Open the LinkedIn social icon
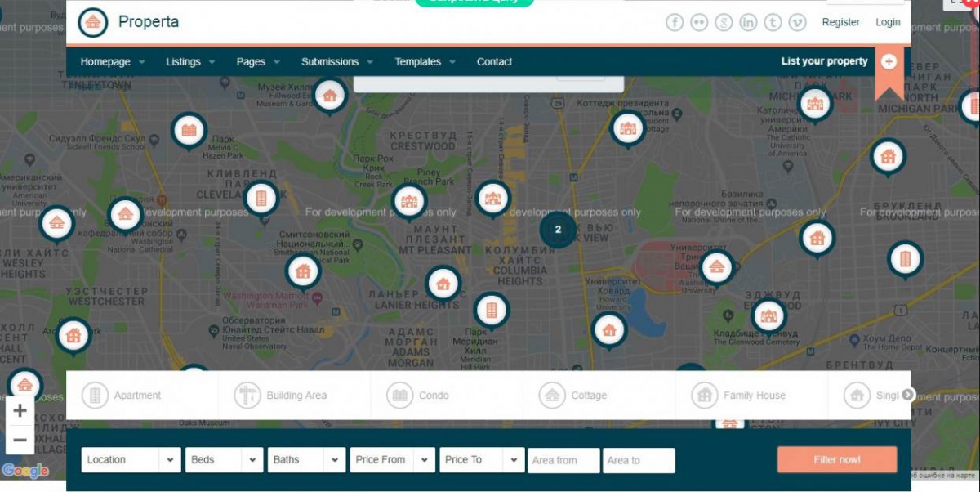Viewport: 980px width, 492px height. pos(748,23)
